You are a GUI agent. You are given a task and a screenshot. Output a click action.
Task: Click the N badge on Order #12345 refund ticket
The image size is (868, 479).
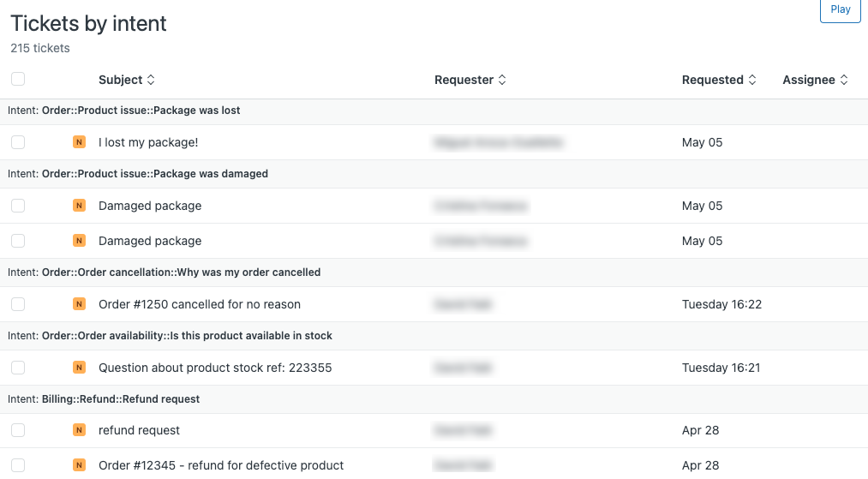coord(79,465)
